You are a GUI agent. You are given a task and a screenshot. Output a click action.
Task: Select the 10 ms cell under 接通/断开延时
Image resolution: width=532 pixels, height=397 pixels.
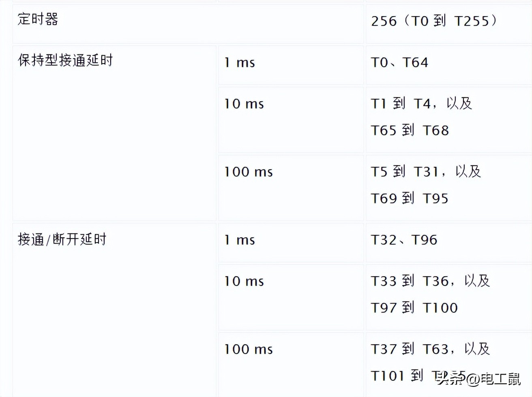tap(291, 297)
